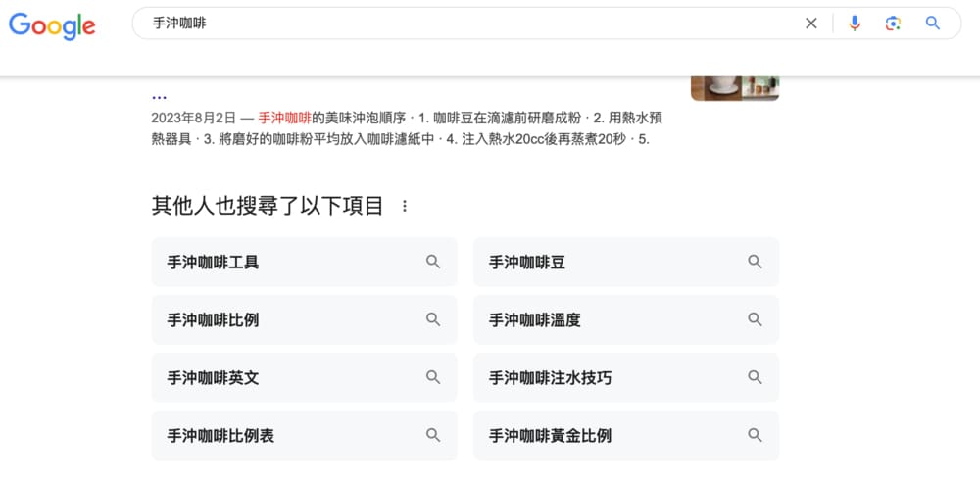
Task: Search related term 手沖咖啡工具
Action: coord(305,262)
